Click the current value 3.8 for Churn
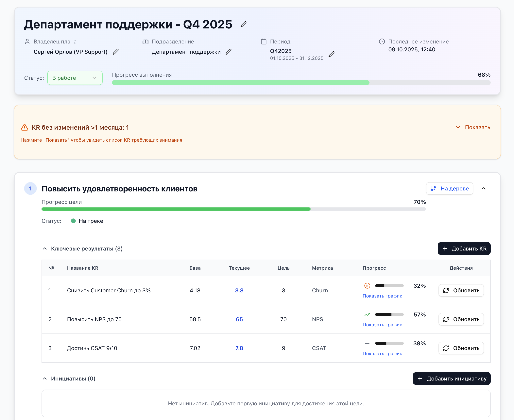The height and width of the screenshot is (420, 514). click(x=239, y=290)
